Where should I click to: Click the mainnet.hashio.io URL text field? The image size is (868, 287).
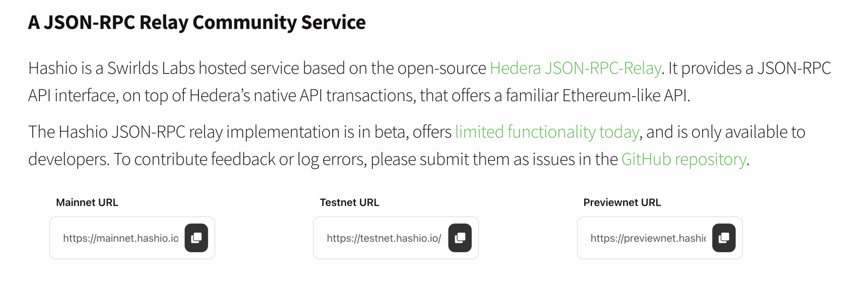(x=120, y=238)
